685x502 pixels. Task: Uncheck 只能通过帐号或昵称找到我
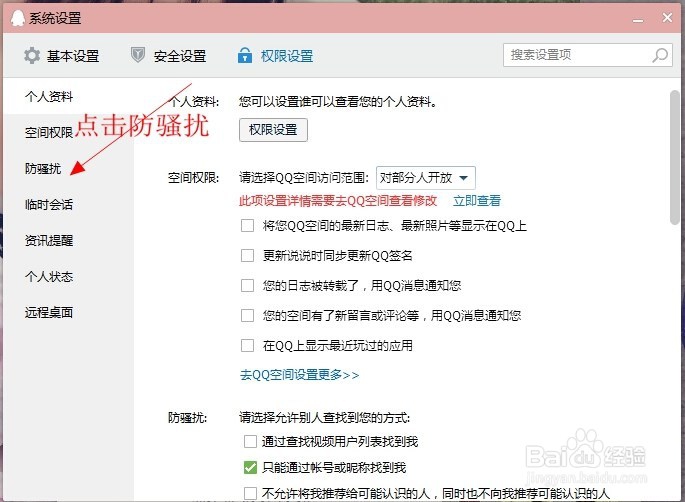[x=250, y=467]
